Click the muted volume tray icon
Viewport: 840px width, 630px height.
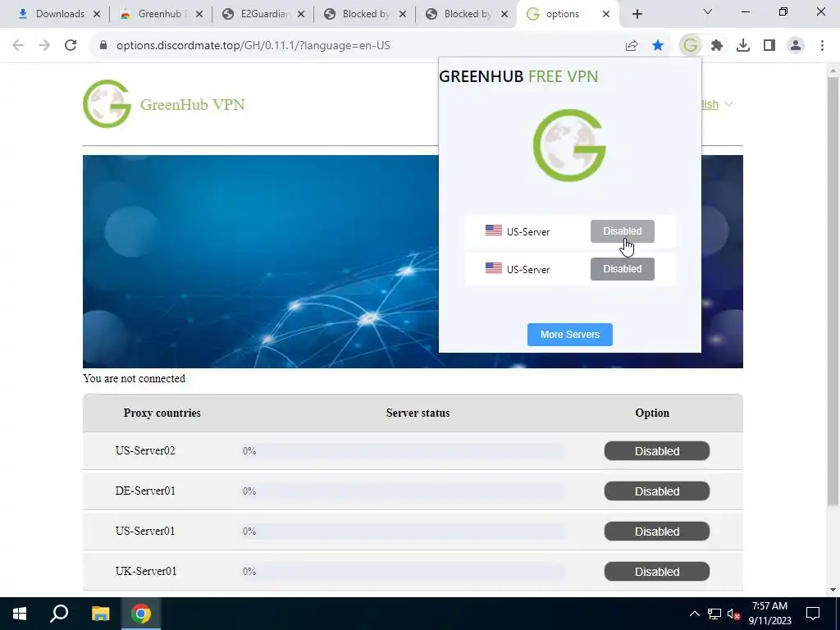tap(733, 614)
